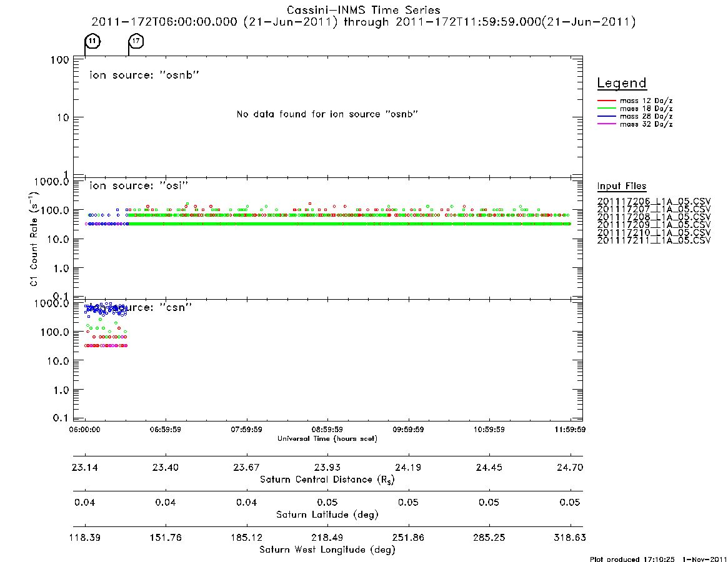
Task: Click the No data found message
Action: [x=327, y=114]
